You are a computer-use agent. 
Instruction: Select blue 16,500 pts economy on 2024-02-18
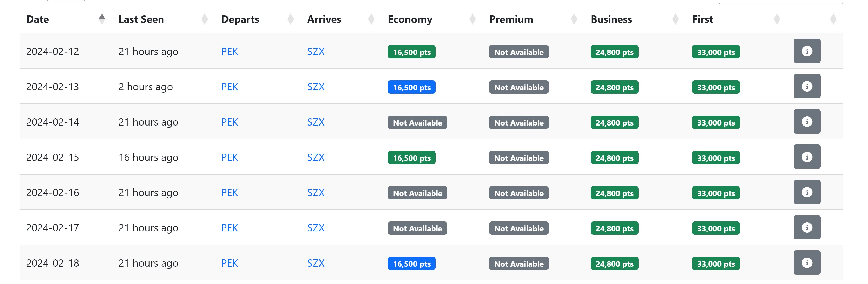click(x=411, y=264)
